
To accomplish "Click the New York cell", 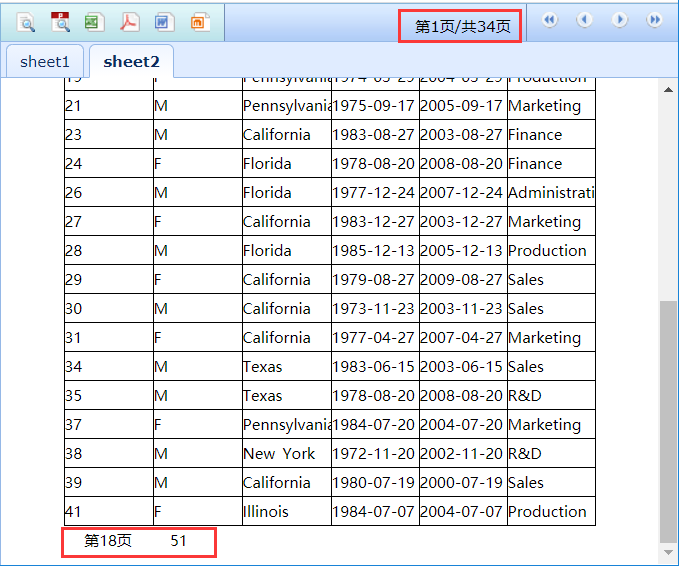I will (287, 453).
